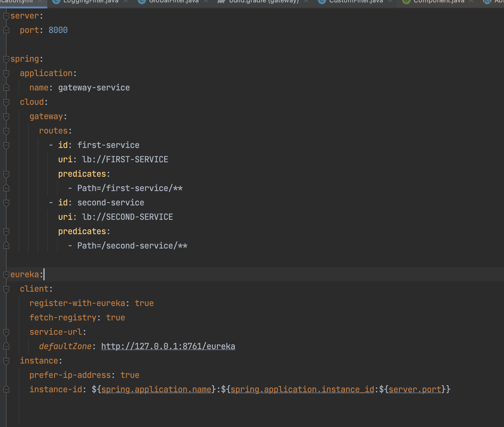Follow the spring.application.name property reference
This screenshot has height=427, width=504.
tap(156, 390)
